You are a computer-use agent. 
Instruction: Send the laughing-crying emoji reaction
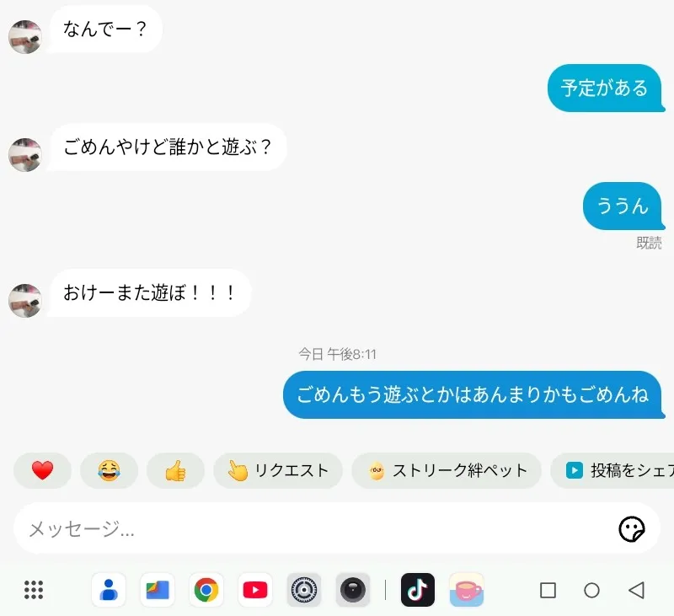tap(109, 470)
